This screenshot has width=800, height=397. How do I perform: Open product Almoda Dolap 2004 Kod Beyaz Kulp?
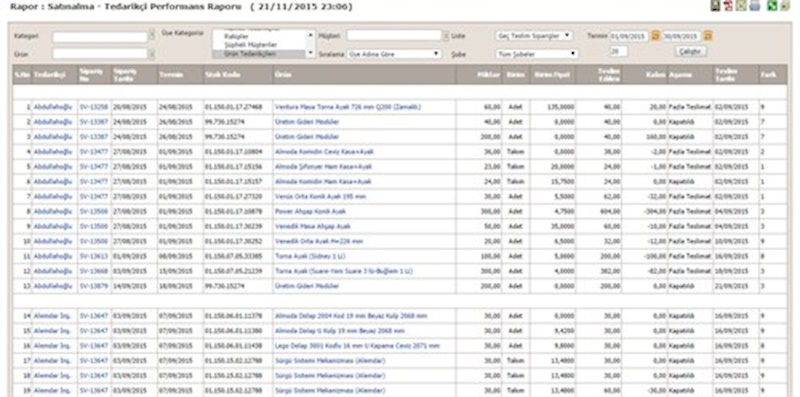tap(351, 316)
